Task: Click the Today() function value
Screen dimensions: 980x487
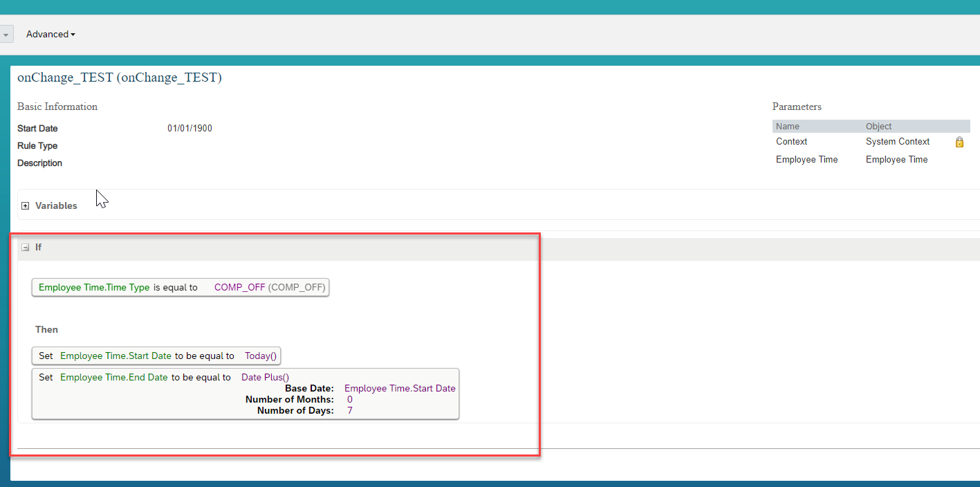Action: point(261,356)
